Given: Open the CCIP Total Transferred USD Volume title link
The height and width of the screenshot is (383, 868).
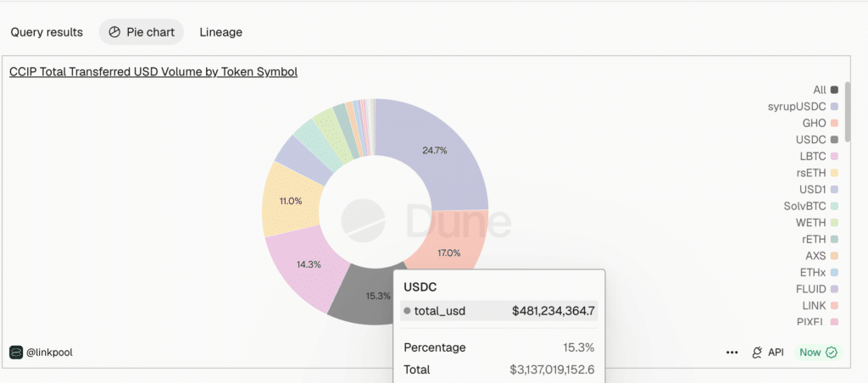Looking at the screenshot, I should 153,71.
